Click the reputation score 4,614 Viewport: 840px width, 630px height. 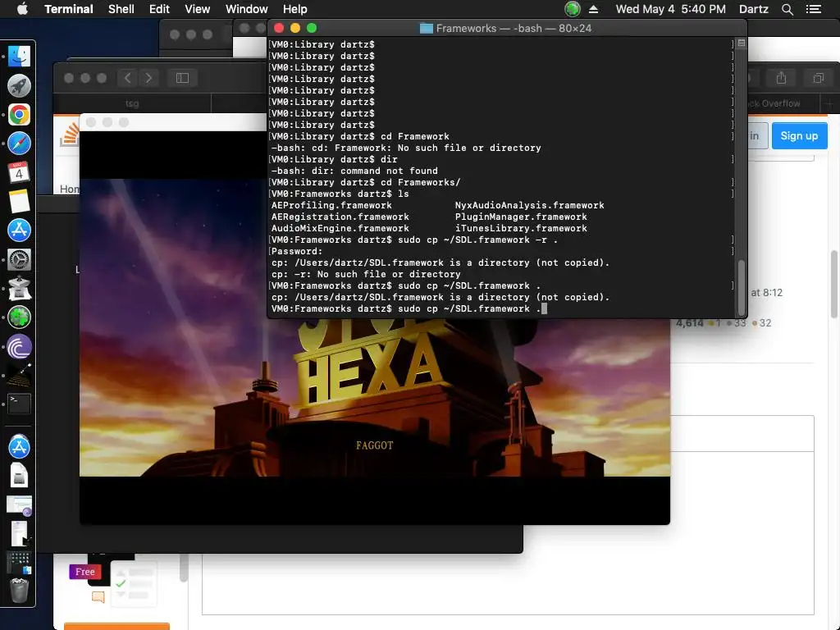[x=689, y=323]
